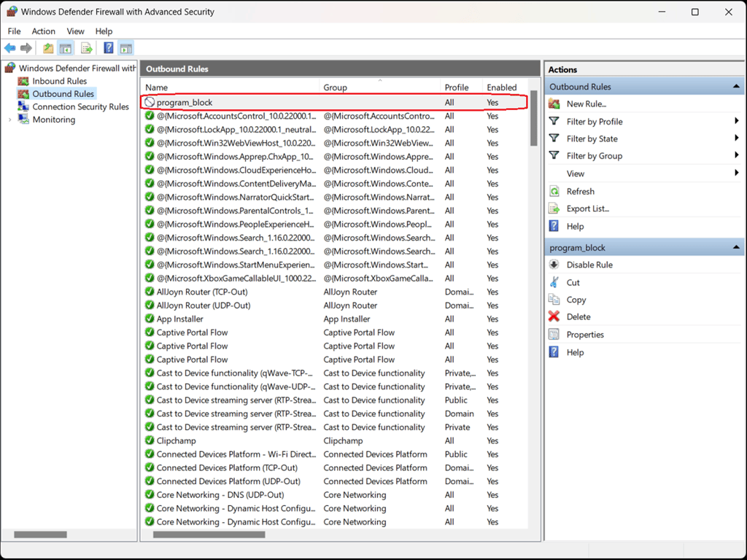The height and width of the screenshot is (560, 747).
Task: Click the blue Help icon in toolbar
Action: (x=108, y=48)
